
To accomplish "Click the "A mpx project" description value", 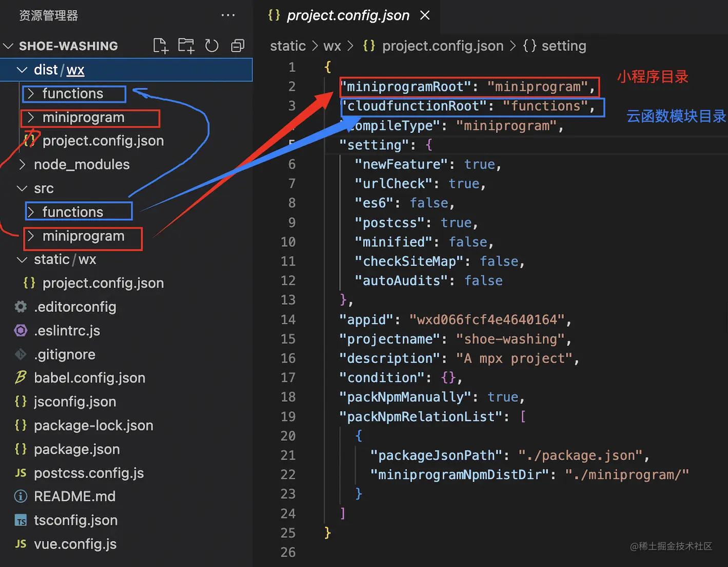I will click(x=514, y=358).
